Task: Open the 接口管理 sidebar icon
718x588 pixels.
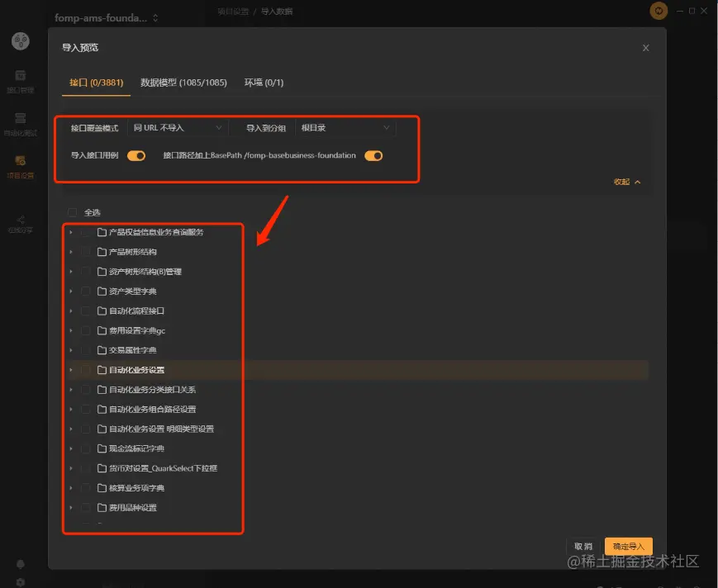Action: click(x=20, y=82)
